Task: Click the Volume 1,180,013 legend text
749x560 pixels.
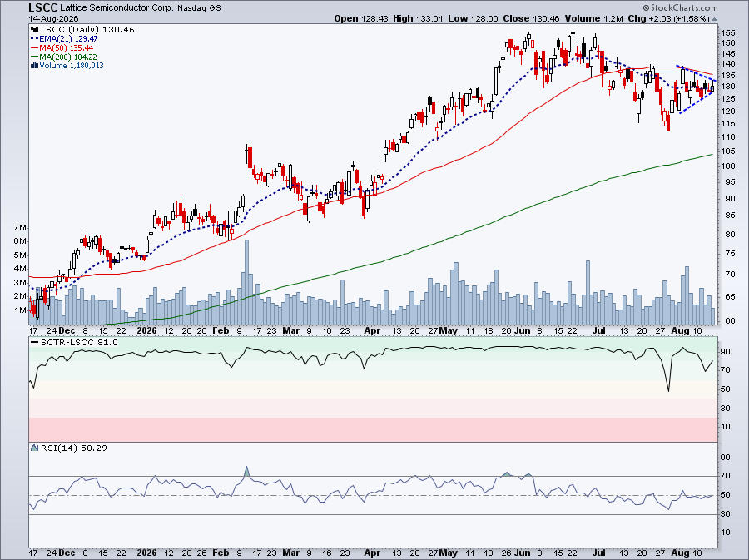Action: coord(72,66)
